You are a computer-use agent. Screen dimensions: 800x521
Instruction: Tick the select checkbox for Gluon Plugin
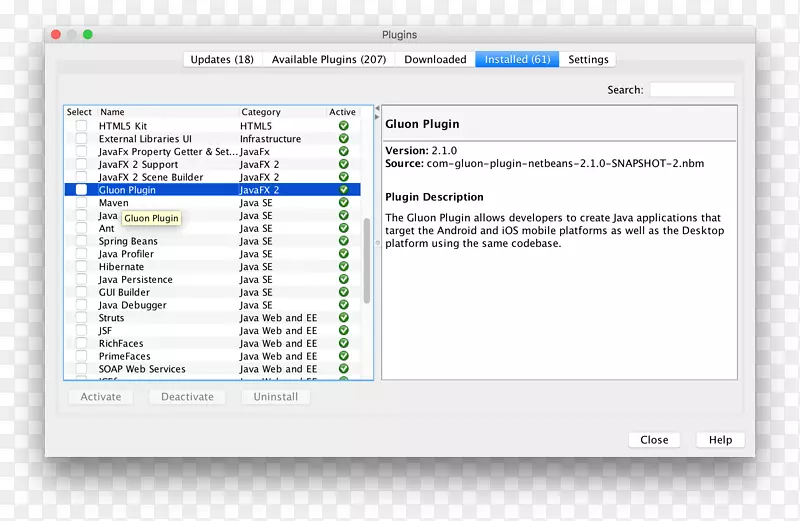coord(81,190)
